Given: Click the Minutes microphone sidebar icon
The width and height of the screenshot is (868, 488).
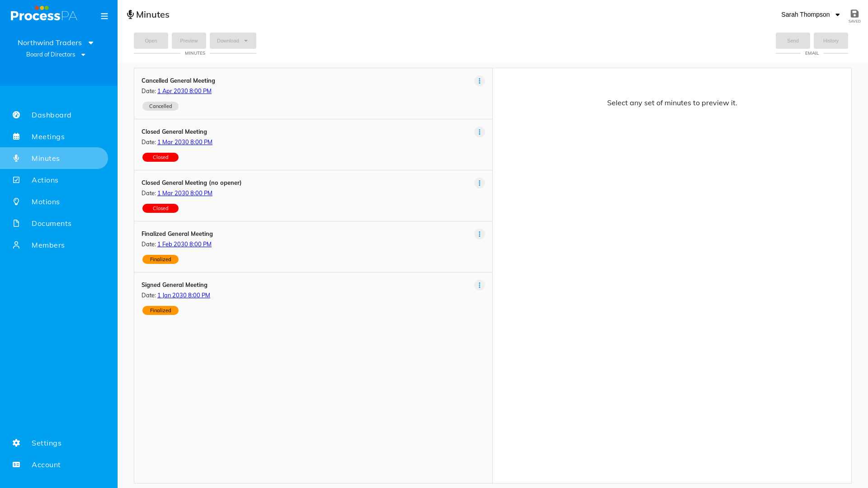Looking at the screenshot, I should (16, 158).
